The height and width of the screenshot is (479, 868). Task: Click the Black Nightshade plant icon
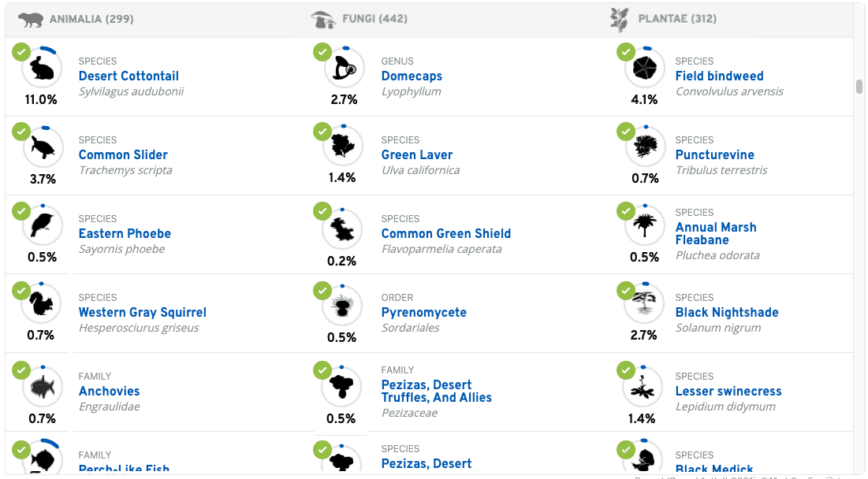pyautogui.click(x=645, y=305)
